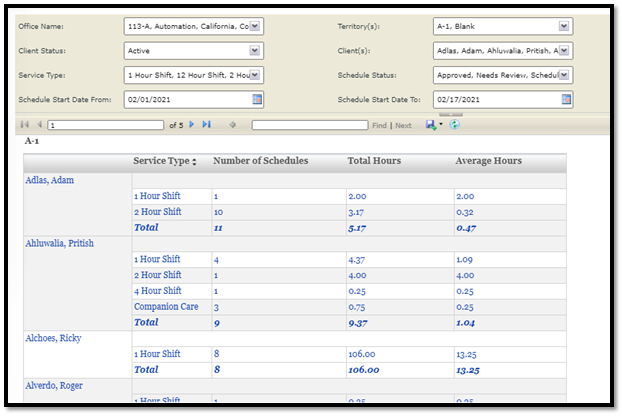Go to previous report page

pyautogui.click(x=39, y=125)
